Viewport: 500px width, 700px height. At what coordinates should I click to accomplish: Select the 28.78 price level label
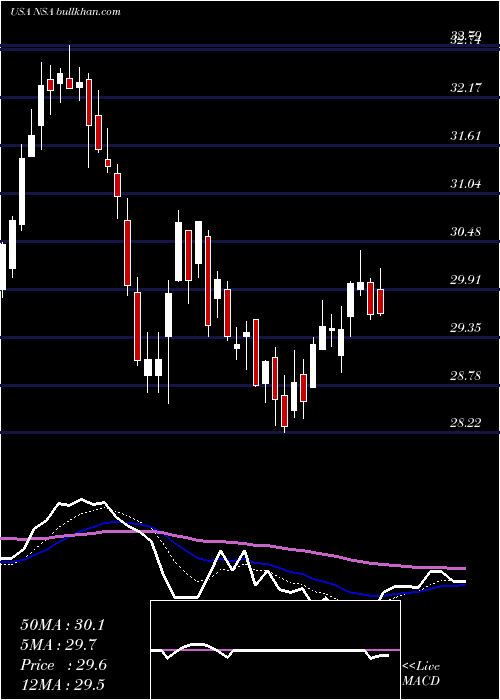tap(466, 376)
